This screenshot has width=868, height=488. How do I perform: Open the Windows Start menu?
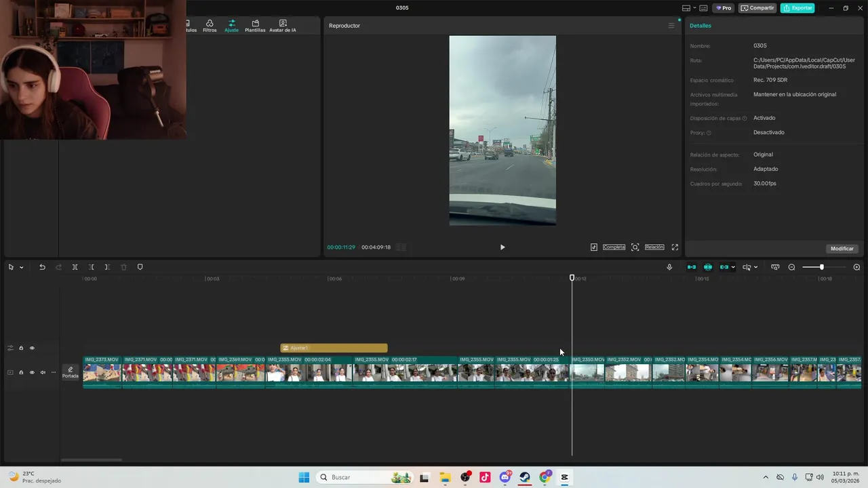click(304, 477)
